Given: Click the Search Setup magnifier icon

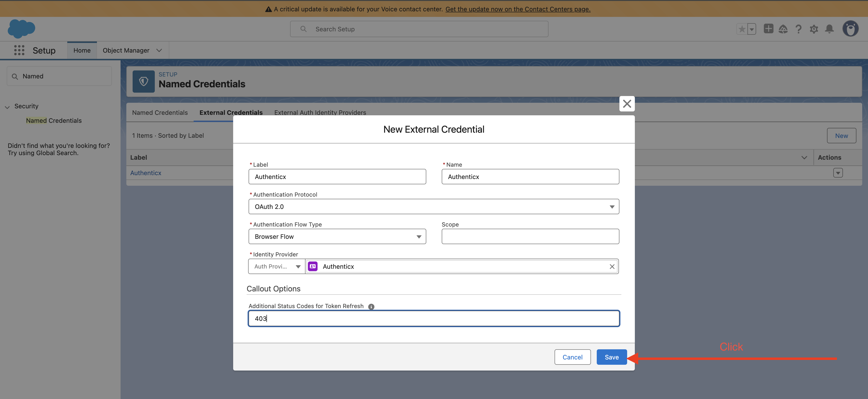Looking at the screenshot, I should tap(303, 29).
